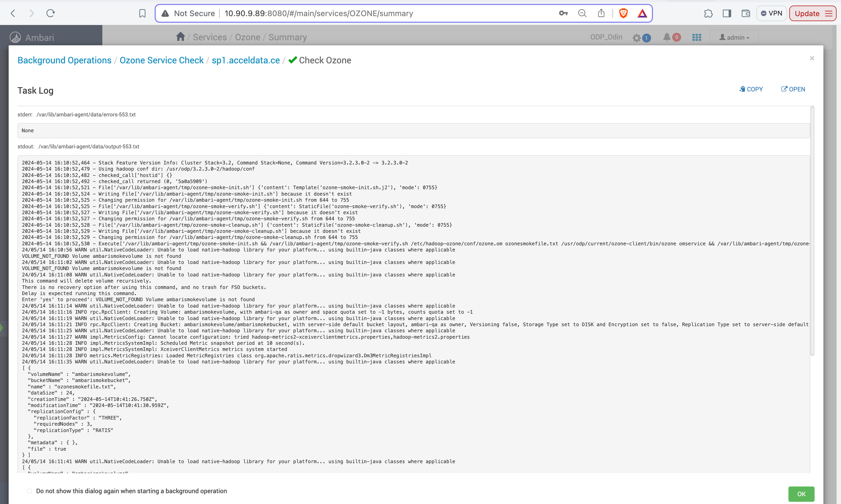The width and height of the screenshot is (841, 504).
Task: Click log line "metadata" : { },
Action: [53, 443]
